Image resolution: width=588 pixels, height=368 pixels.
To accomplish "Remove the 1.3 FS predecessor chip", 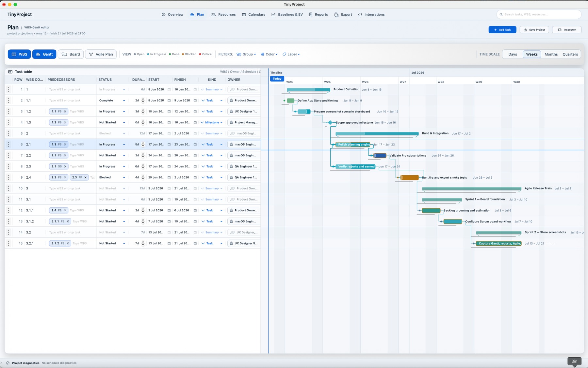I will [x=65, y=144].
